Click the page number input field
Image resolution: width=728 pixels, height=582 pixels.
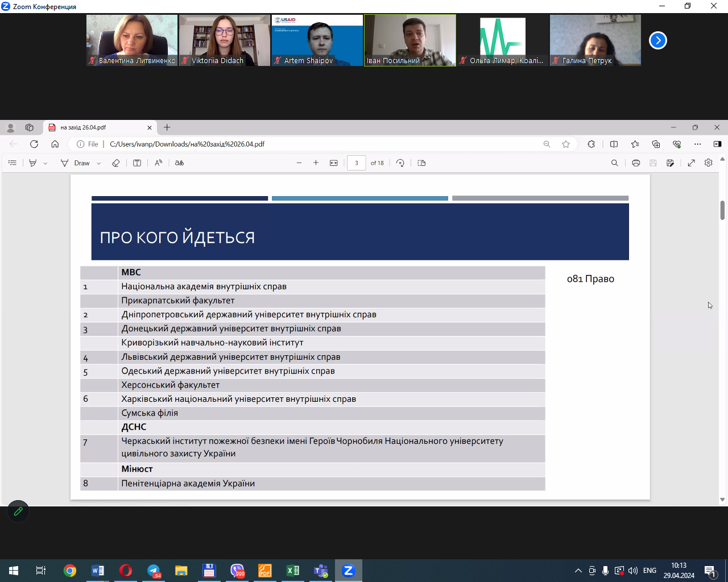(x=357, y=163)
